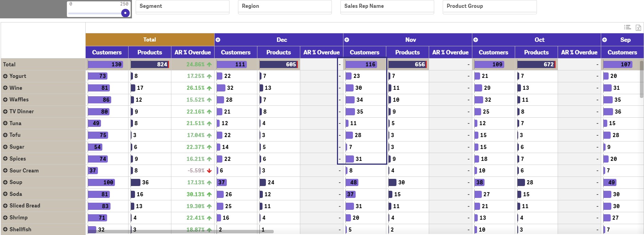Expand the Dec month column group
The width and height of the screenshot is (644, 235).
pyautogui.click(x=218, y=40)
